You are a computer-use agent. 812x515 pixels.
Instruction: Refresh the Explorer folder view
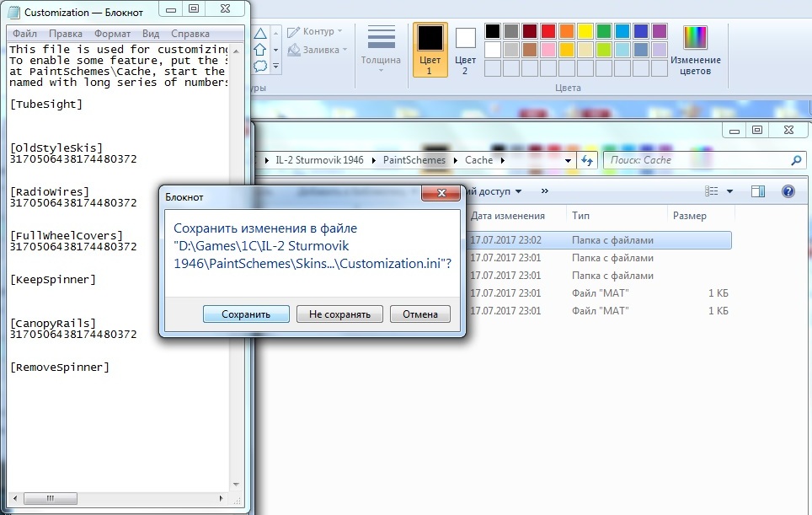click(587, 161)
